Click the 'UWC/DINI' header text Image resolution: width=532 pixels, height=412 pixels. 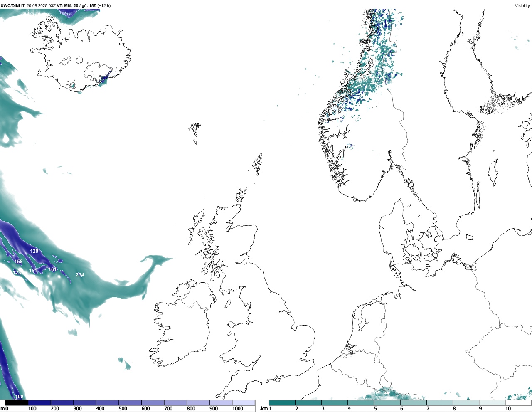point(10,5)
